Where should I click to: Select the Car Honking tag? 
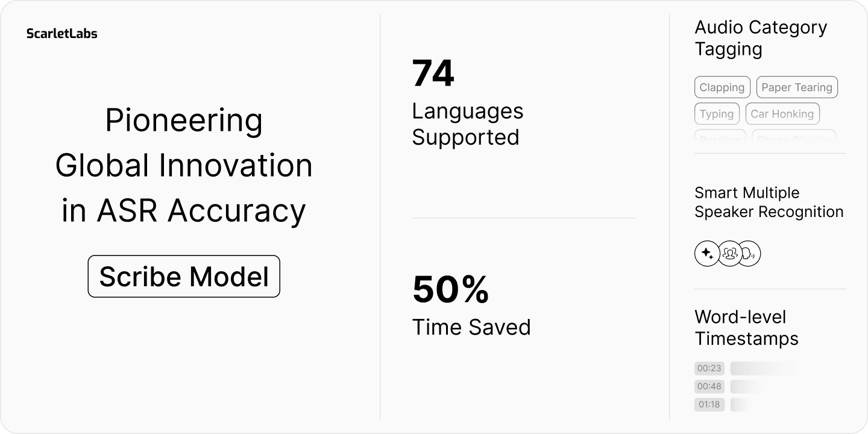(782, 114)
